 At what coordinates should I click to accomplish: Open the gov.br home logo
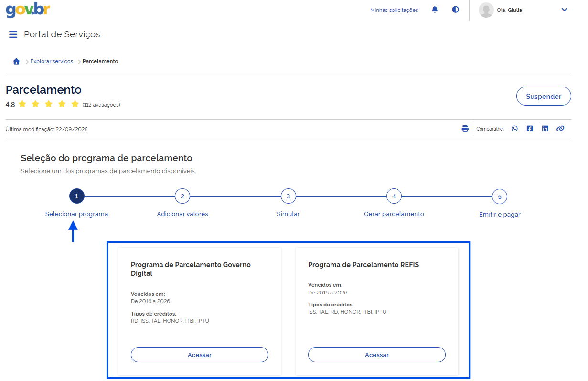(28, 10)
